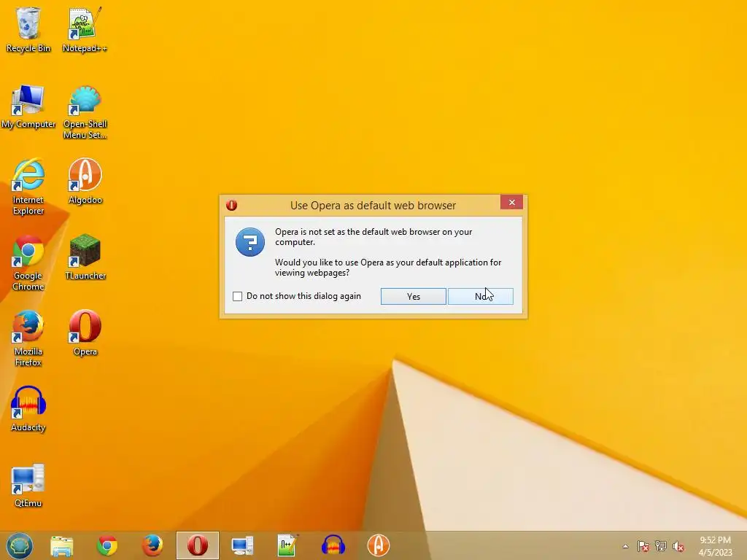Select the Opera desktop shortcut
Viewport: 747px width, 560px height.
85,332
